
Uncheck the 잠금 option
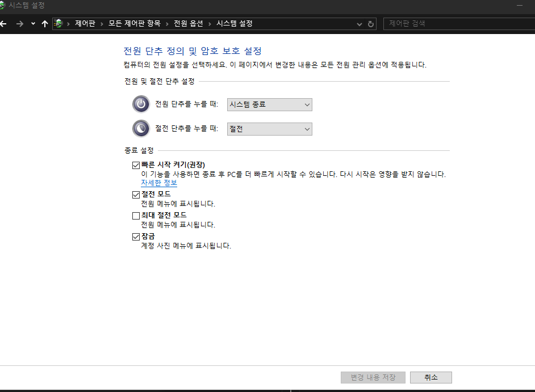(136, 236)
